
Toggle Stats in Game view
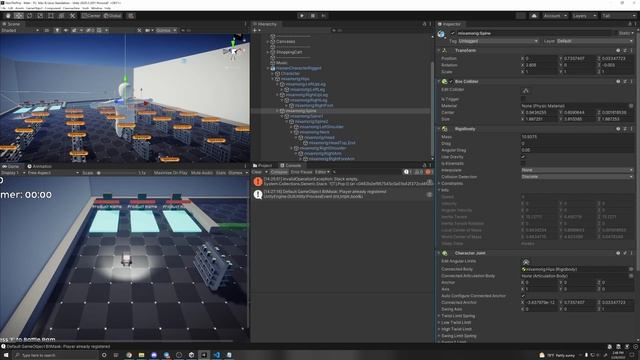pyautogui.click(x=220, y=173)
